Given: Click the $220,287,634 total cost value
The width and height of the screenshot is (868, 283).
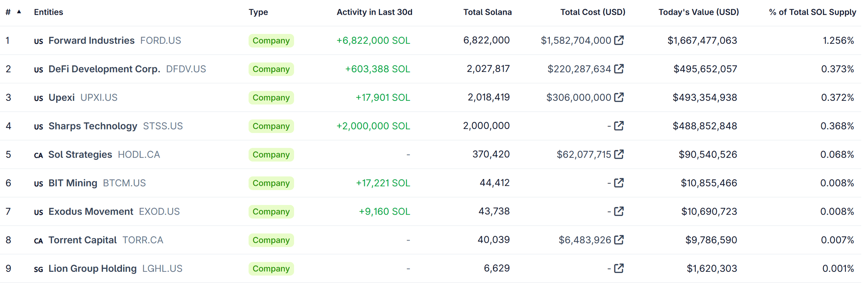Looking at the screenshot, I should coord(579,69).
